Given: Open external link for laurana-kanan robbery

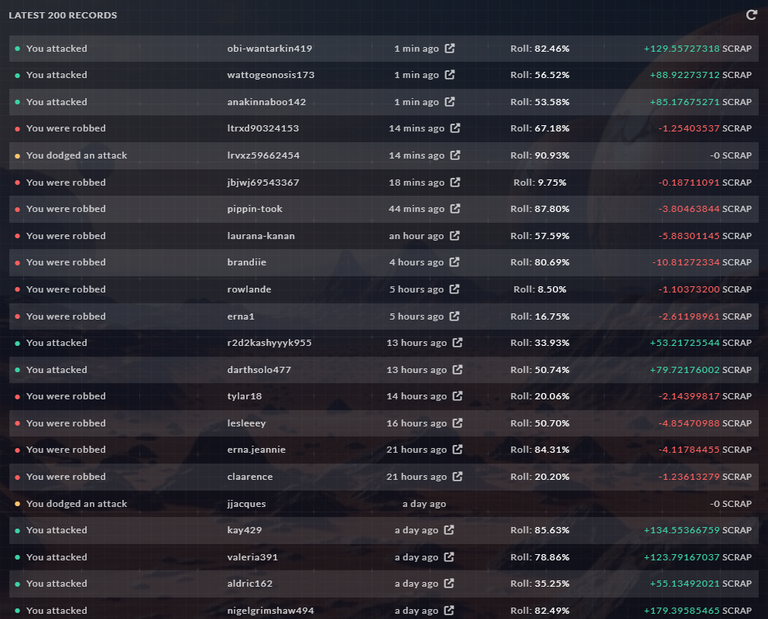Looking at the screenshot, I should [x=455, y=236].
